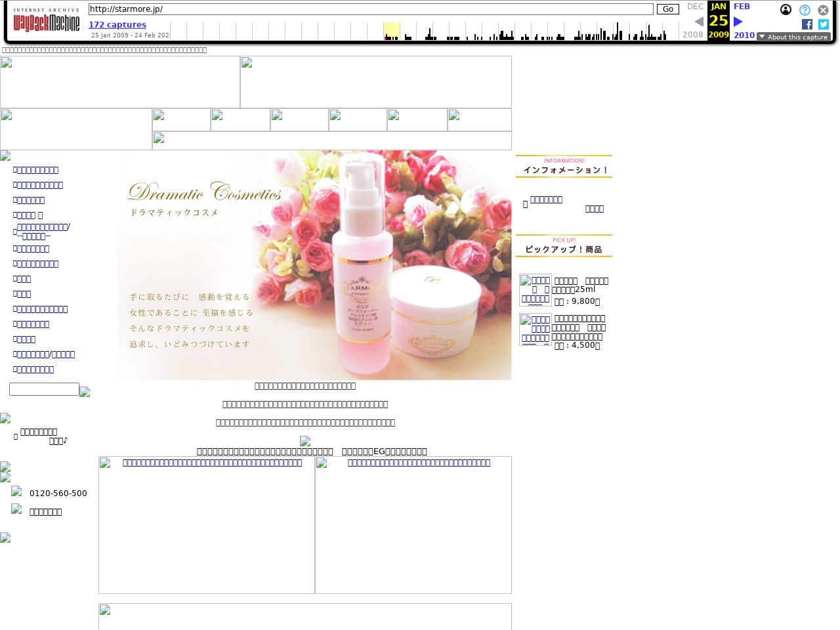Open the 9,800 yen product thumbnail
The height and width of the screenshot is (630, 840).
(x=535, y=290)
